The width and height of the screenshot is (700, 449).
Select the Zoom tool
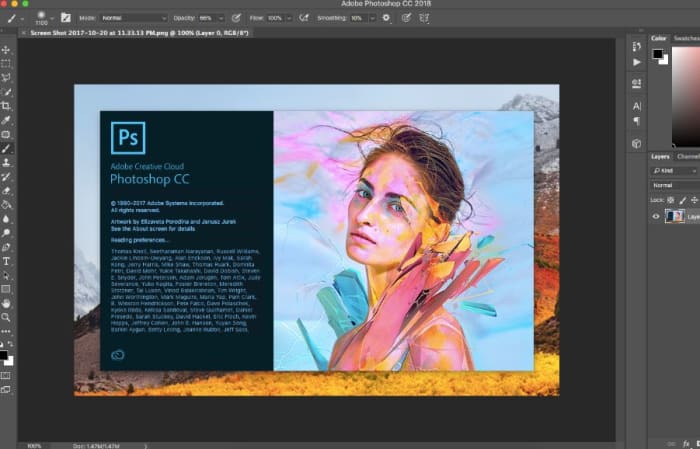pyautogui.click(x=6, y=316)
